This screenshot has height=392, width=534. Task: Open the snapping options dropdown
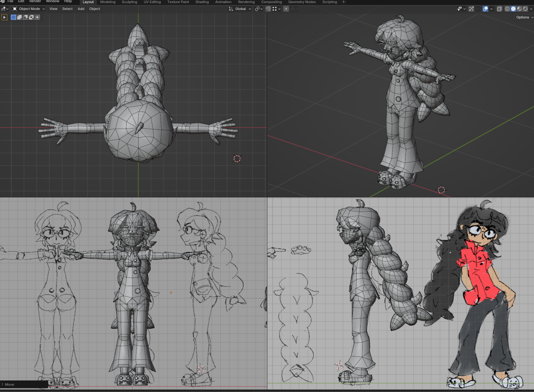(276, 9)
